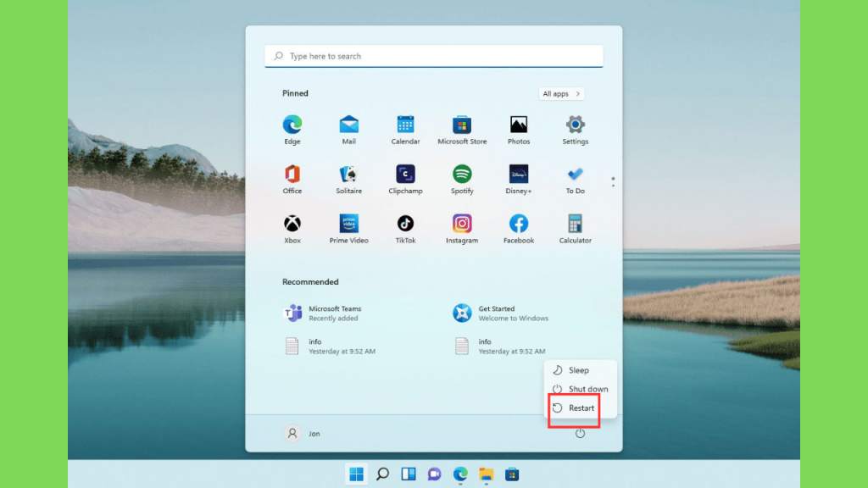Open the Prime Video app
The height and width of the screenshot is (488, 868).
point(348,229)
